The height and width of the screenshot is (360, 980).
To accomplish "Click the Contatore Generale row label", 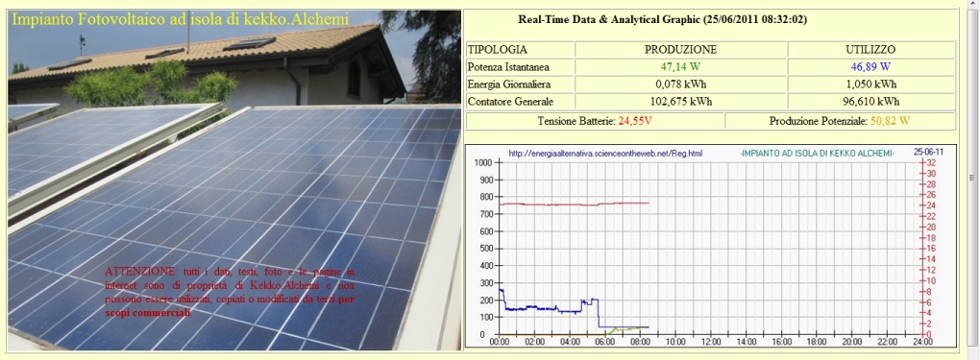I will [510, 101].
